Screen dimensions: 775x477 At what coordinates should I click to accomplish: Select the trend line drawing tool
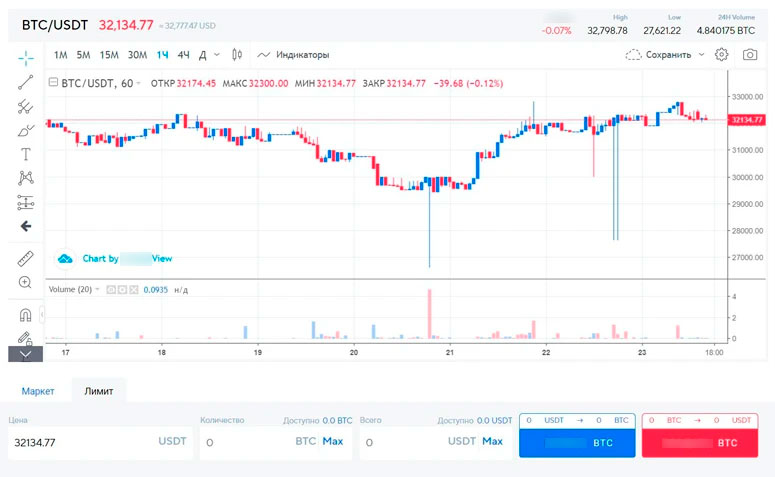point(26,82)
